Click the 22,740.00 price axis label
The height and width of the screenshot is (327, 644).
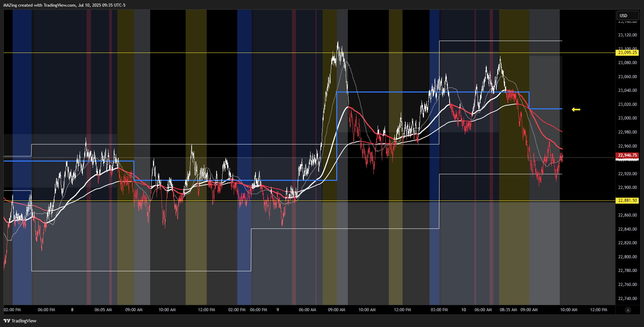click(x=628, y=299)
